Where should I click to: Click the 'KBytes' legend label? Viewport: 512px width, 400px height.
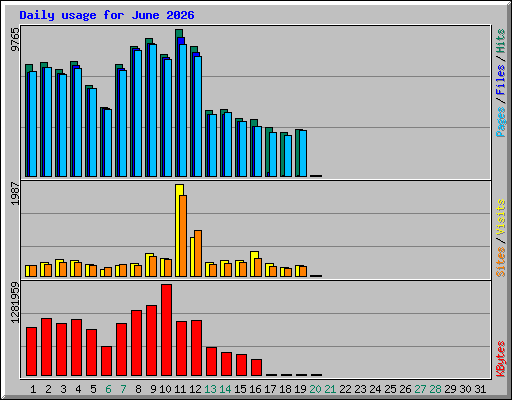point(500,359)
